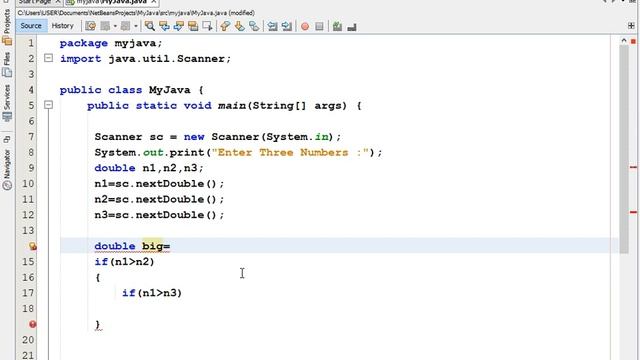
Task: Click 'Scanner sc = new Scanner(System.in);' line
Action: (218, 137)
